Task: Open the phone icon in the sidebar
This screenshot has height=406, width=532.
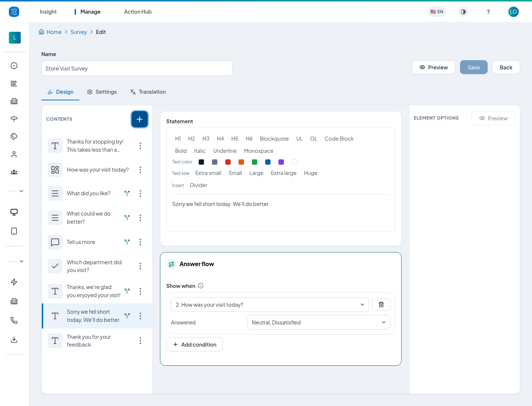Action: [x=14, y=320]
